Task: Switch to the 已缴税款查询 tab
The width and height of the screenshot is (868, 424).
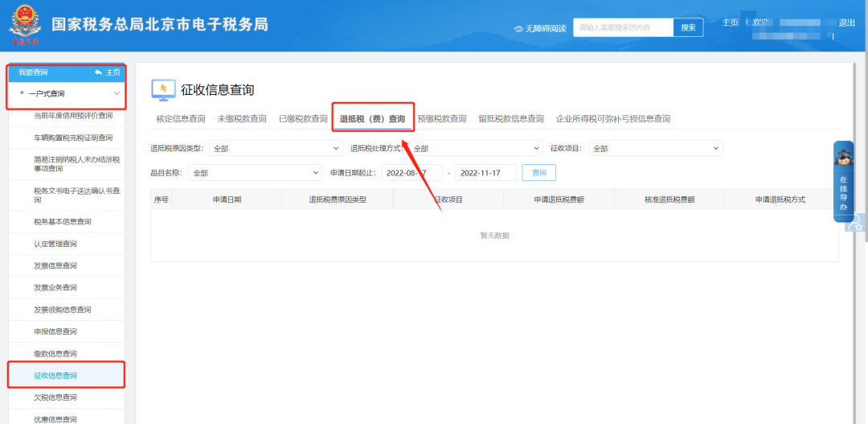Action: point(303,118)
